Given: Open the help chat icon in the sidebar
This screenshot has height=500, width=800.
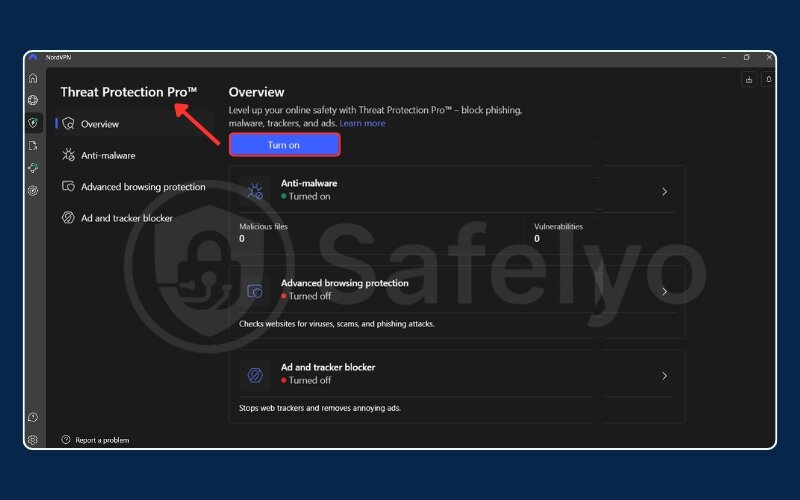Looking at the screenshot, I should coord(33,417).
